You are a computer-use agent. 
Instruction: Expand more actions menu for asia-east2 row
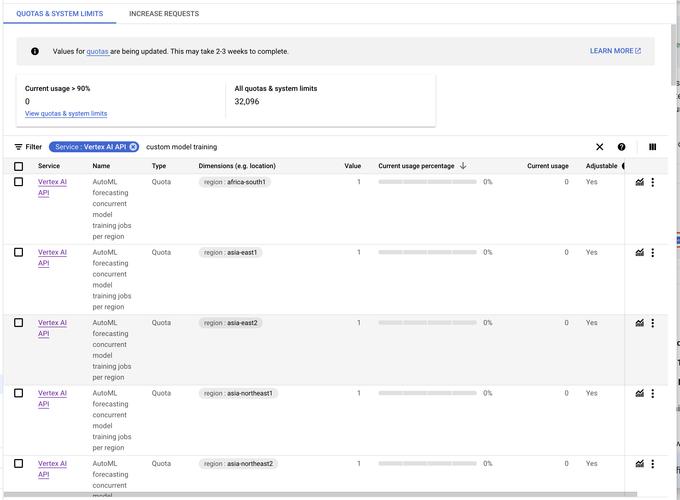point(653,323)
